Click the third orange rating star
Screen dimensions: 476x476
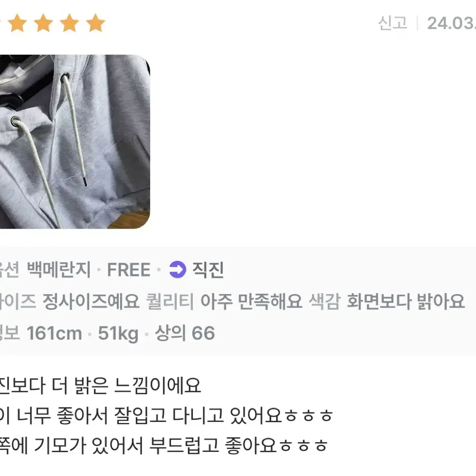[x=43, y=23]
